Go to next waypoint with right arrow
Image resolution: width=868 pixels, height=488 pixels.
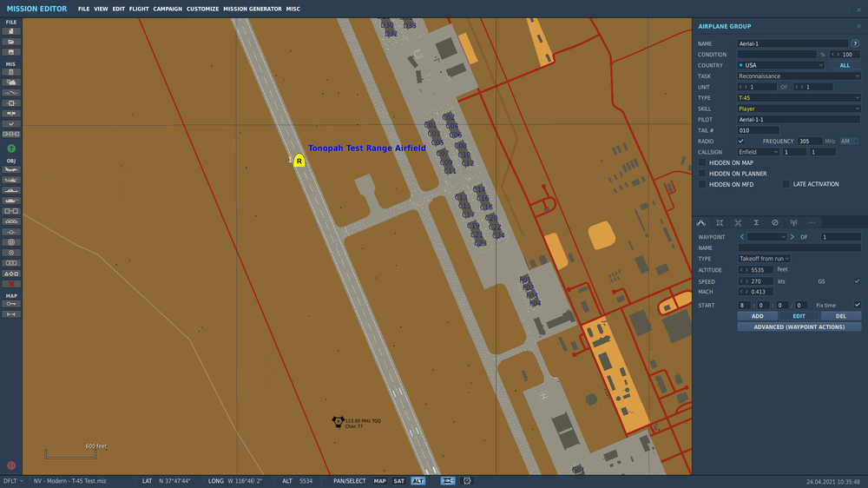point(792,237)
